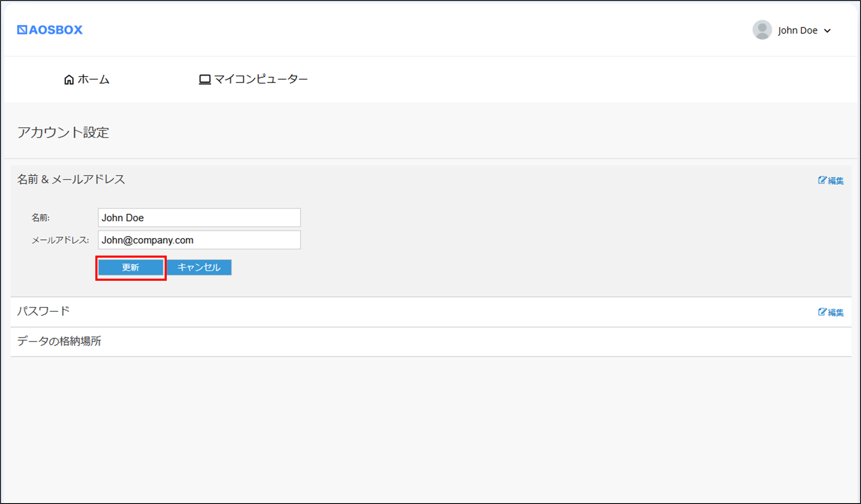Image resolution: width=861 pixels, height=504 pixels.
Task: Click the AOSBOX logo
Action: click(50, 30)
